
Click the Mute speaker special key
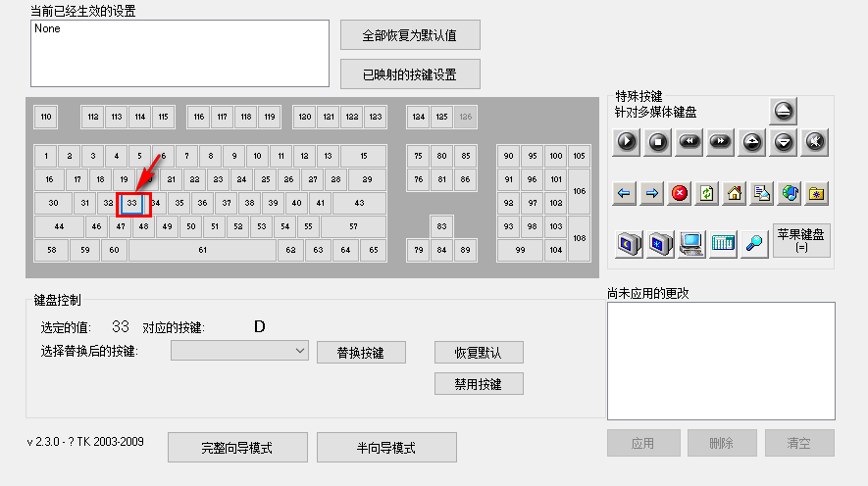coord(815,142)
